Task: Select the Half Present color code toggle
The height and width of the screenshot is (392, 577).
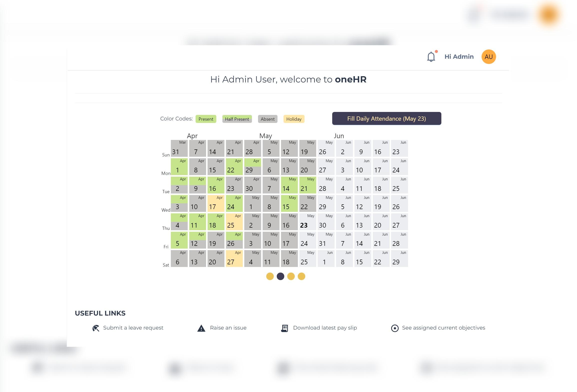Action: coord(237,119)
